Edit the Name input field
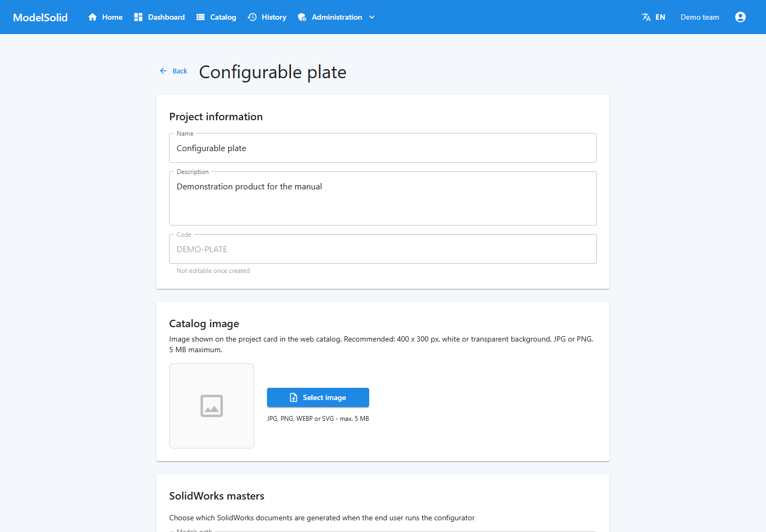766x532 pixels. tap(383, 148)
